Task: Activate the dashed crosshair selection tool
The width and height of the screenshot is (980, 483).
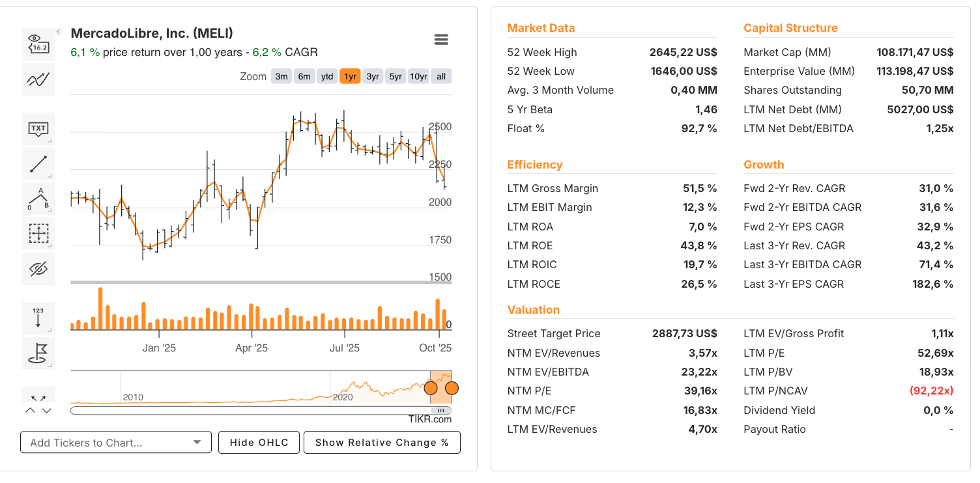Action: (x=38, y=234)
